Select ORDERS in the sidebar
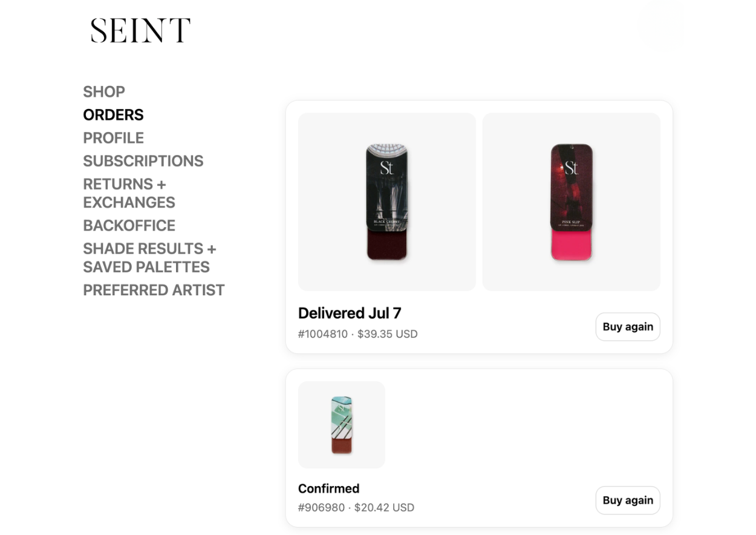The image size is (756, 535). (x=113, y=115)
